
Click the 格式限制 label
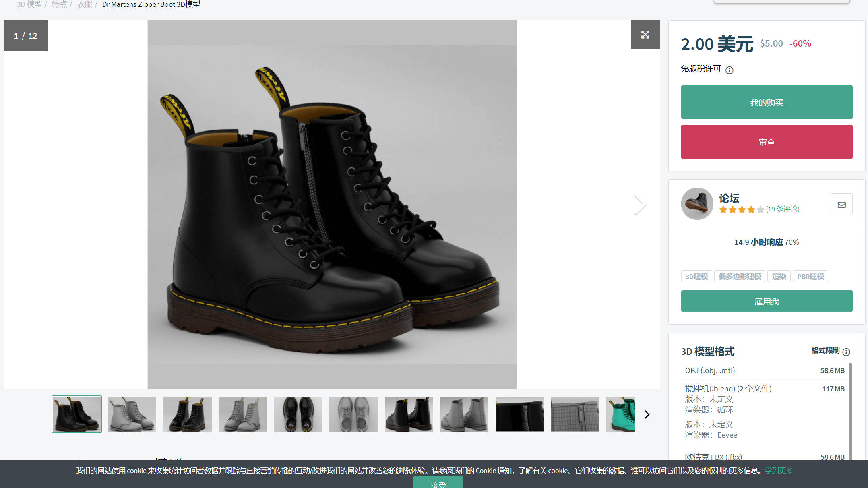[x=825, y=350]
